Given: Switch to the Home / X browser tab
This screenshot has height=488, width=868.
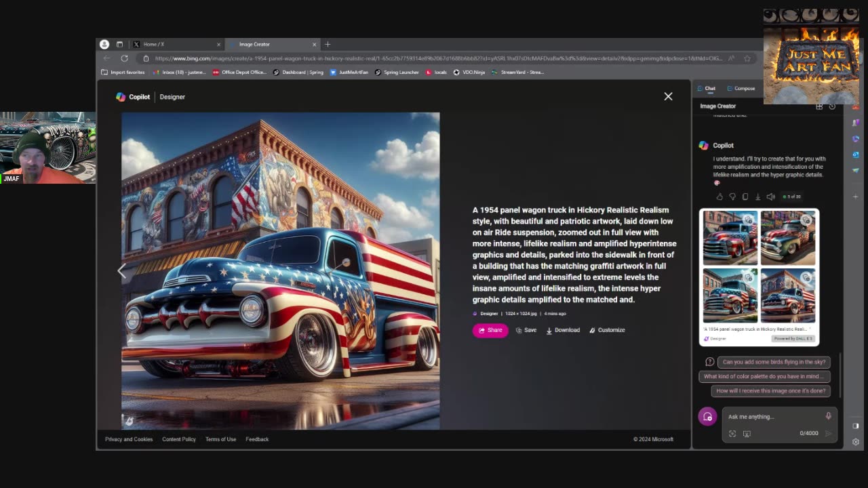Looking at the screenshot, I should [x=176, y=44].
